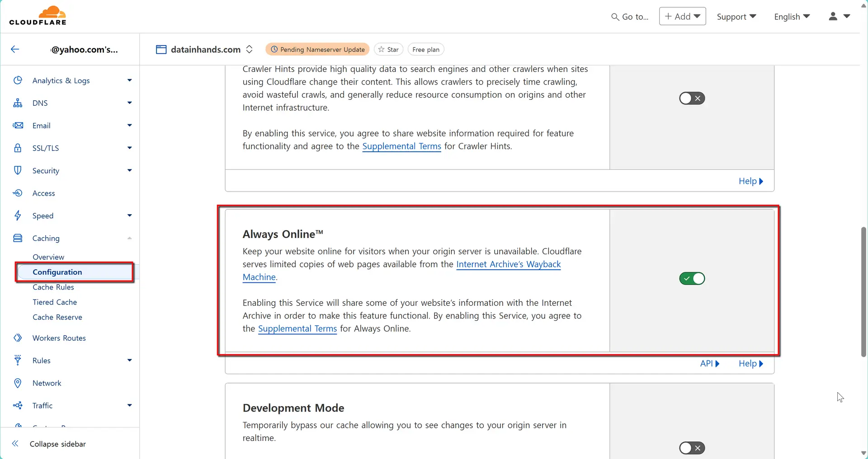Collapse the Caching section chevron

129,238
